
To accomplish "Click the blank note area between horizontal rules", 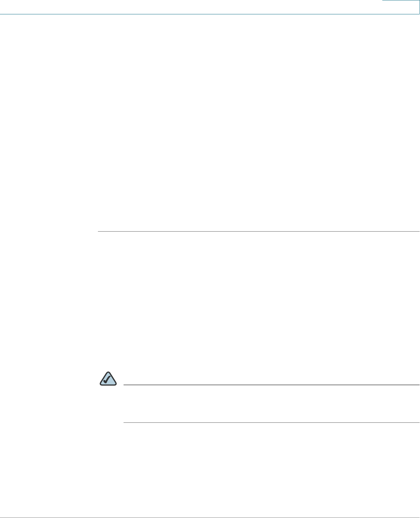I will [x=271, y=404].
